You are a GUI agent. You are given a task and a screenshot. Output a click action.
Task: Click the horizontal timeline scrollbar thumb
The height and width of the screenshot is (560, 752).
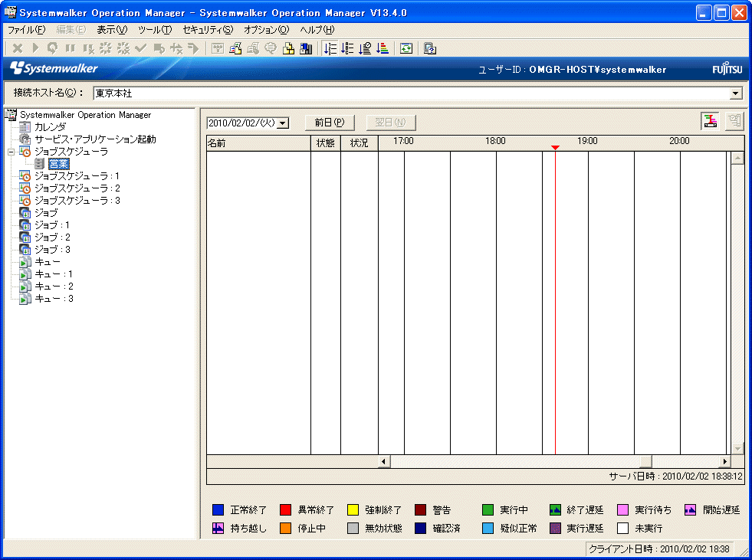[x=645, y=461]
